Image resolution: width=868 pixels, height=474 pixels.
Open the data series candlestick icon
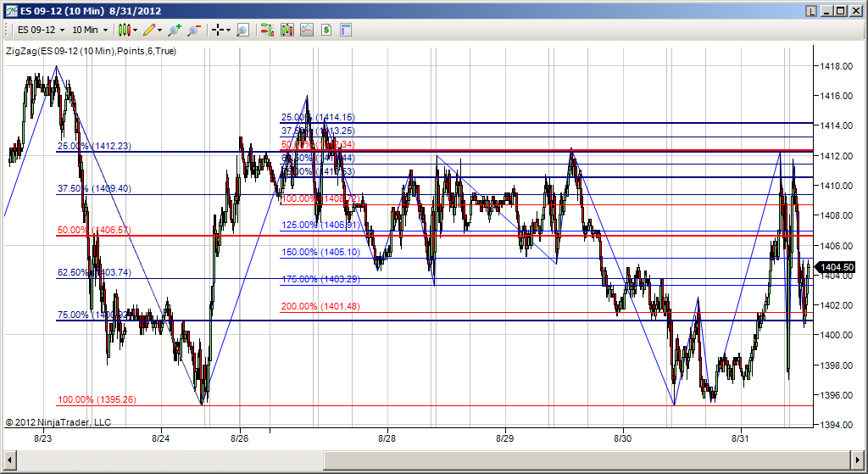(287, 30)
